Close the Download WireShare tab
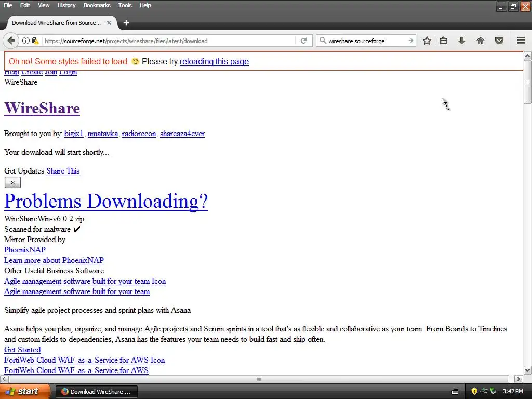Image resolution: width=532 pixels, height=399 pixels. click(x=109, y=23)
